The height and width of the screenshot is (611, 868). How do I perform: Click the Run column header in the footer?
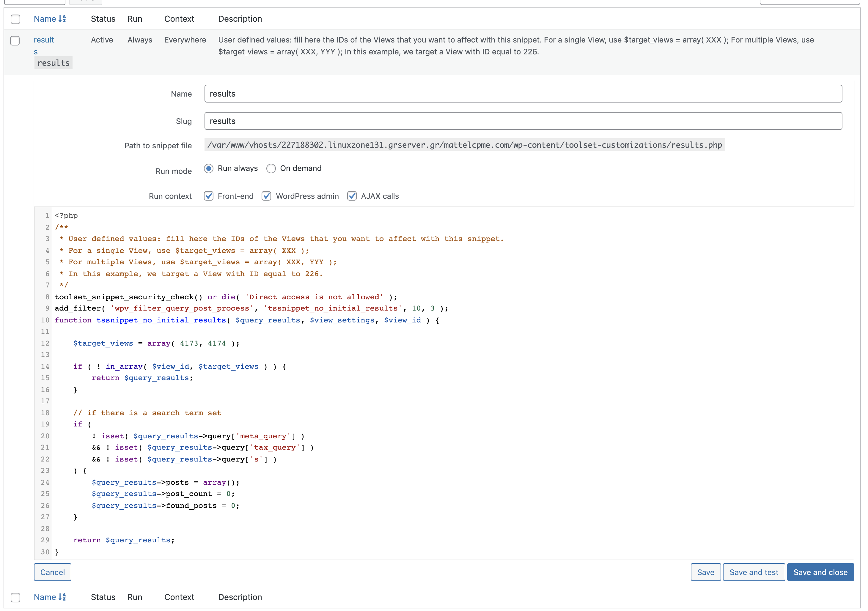[x=135, y=597]
